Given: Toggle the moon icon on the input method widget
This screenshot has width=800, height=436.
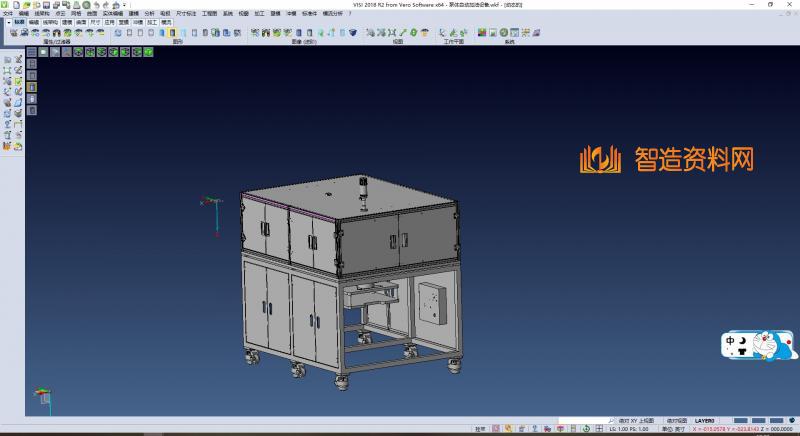Looking at the screenshot, I should coord(744,340).
